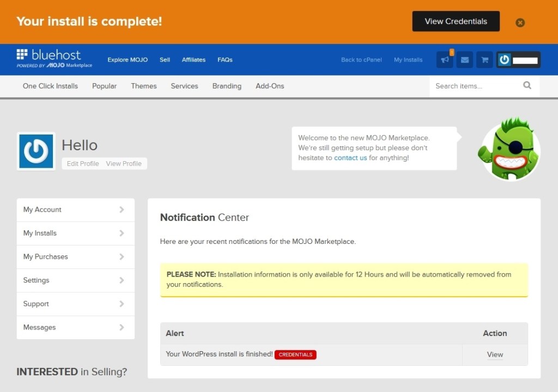Screen dimensions: 558x392
Task: Expand Support chevron arrow
Action: coord(122,303)
